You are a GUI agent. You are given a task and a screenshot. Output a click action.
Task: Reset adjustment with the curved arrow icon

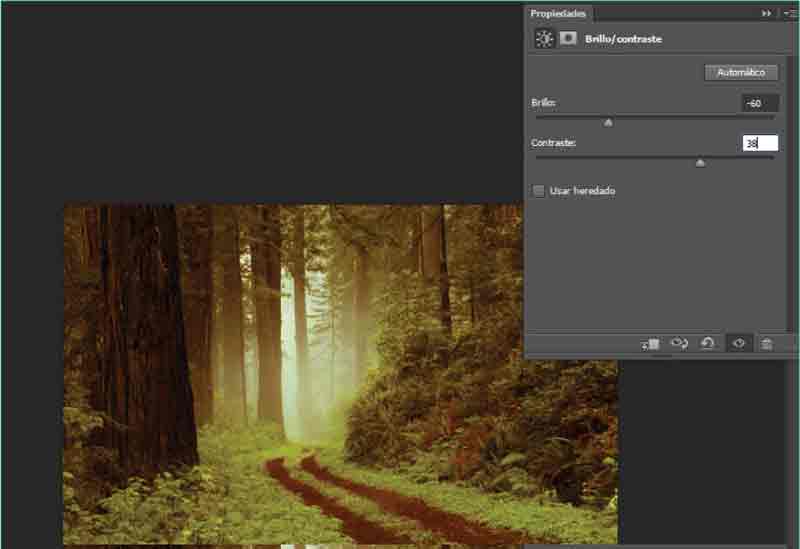(x=708, y=343)
